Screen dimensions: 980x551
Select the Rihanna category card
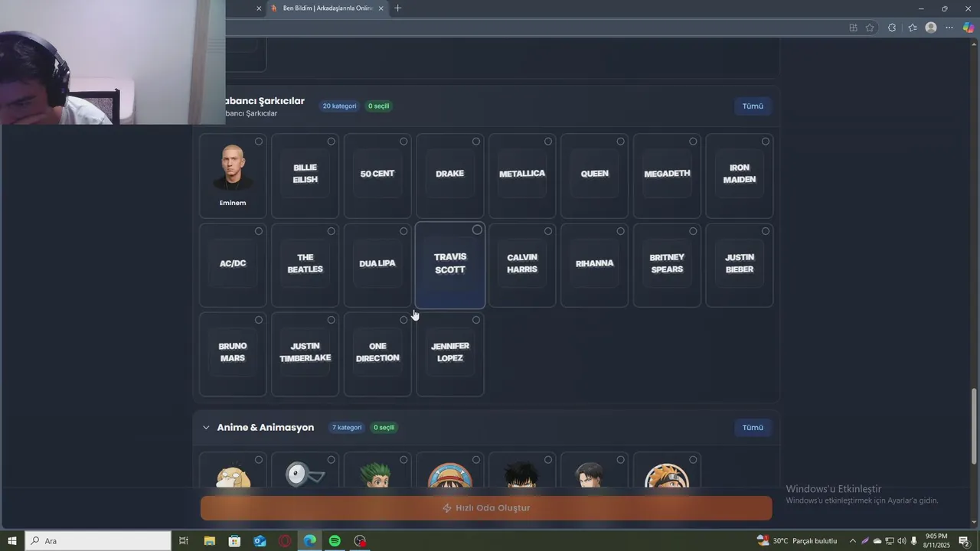tap(594, 265)
